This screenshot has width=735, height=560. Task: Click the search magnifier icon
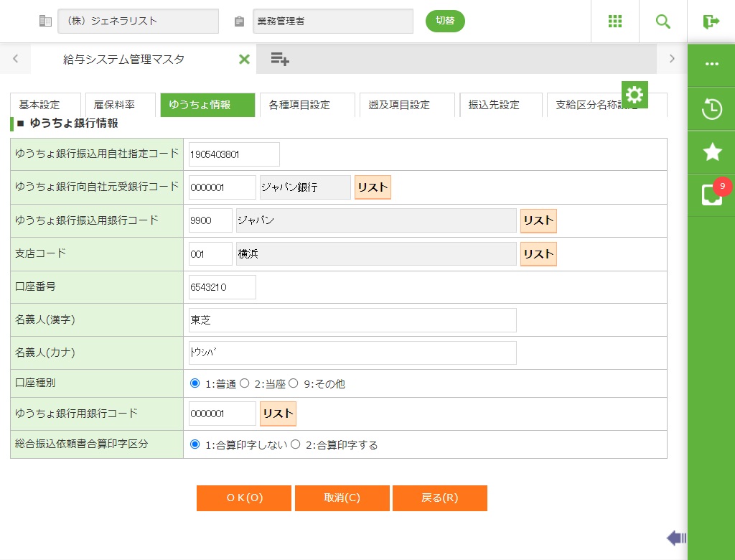tap(663, 22)
